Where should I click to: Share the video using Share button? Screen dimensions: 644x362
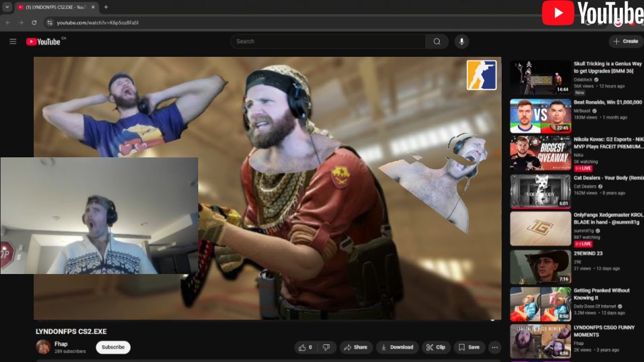(356, 347)
